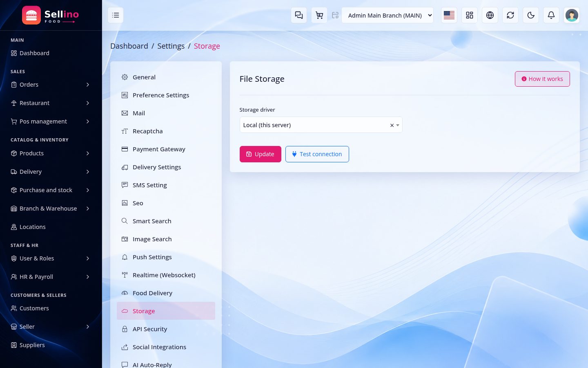The width and height of the screenshot is (588, 368).
Task: Expand the Restaurant menu
Action: point(51,103)
